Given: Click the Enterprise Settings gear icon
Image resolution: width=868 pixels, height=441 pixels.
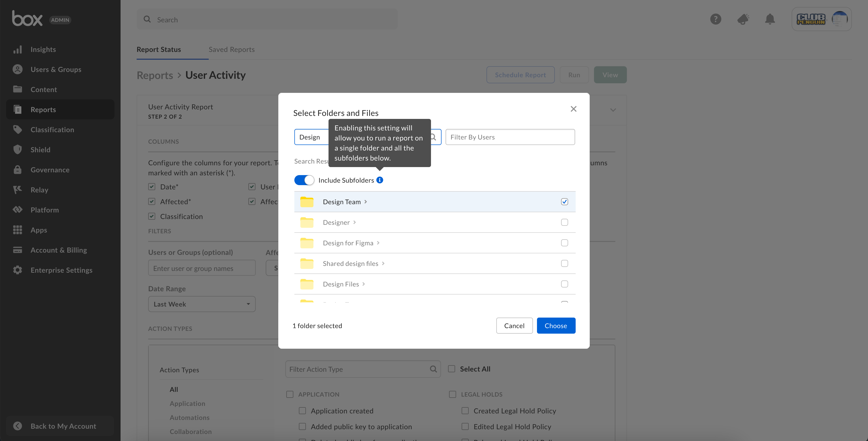Looking at the screenshot, I should pyautogui.click(x=18, y=270).
